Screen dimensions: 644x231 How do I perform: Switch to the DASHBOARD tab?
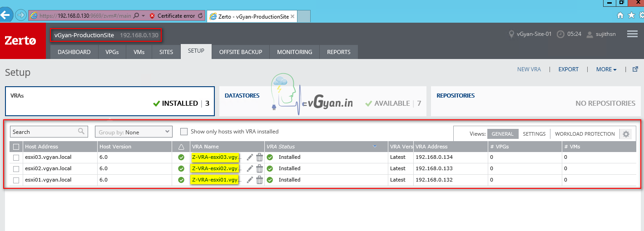click(x=74, y=52)
